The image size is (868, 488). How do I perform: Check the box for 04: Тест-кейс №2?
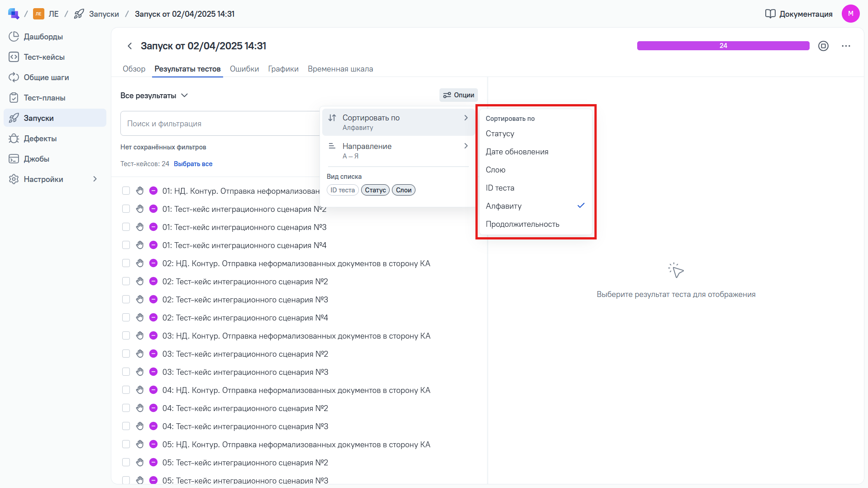point(126,408)
